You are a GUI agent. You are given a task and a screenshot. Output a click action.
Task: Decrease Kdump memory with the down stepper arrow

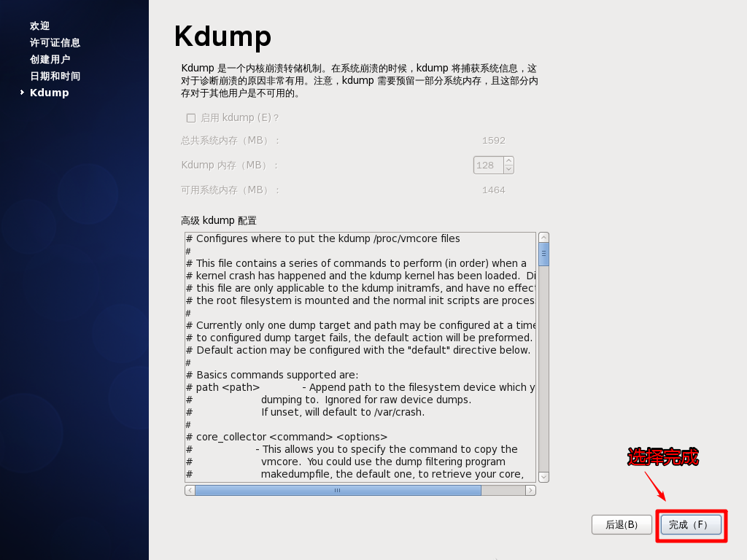point(508,169)
